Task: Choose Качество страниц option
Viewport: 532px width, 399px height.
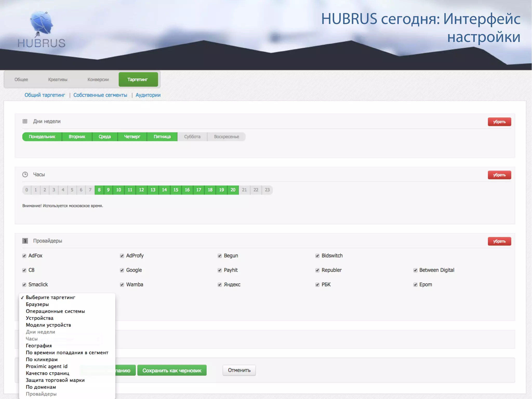Action: [x=67, y=373]
